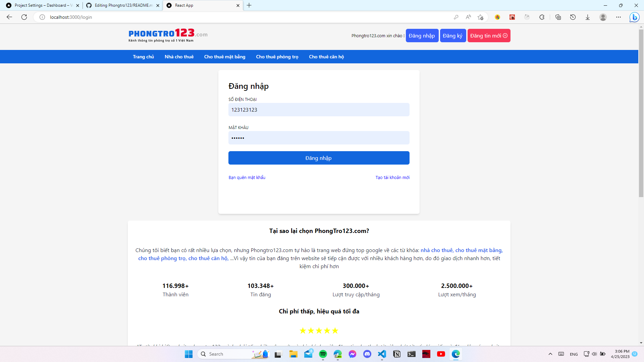The image size is (644, 362).
Task: Reload the localhost login page
Action: pos(24,17)
